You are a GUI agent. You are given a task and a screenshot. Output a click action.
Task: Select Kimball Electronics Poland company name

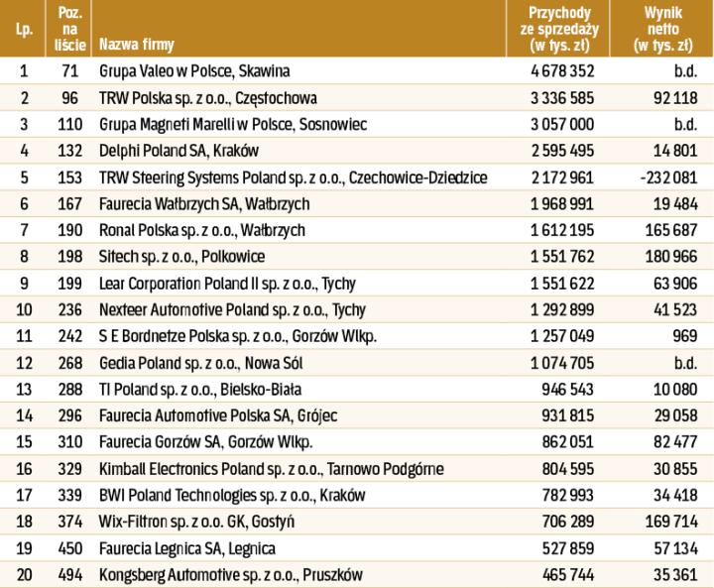pos(271,466)
